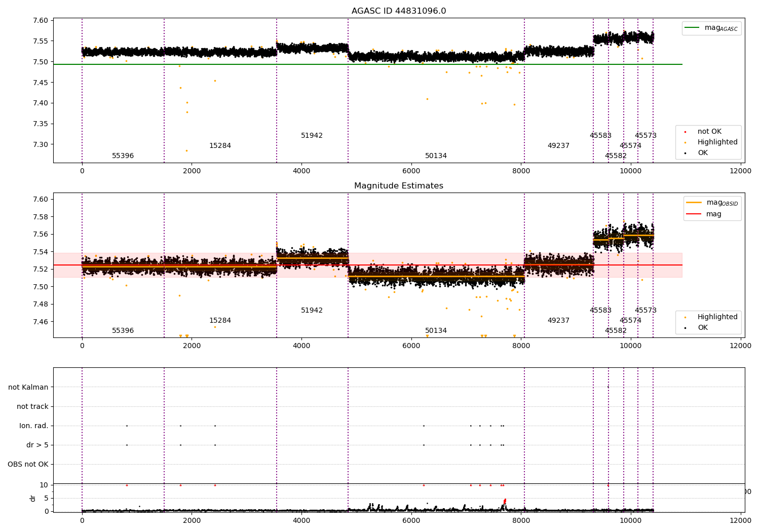Click obsid label 55396 in top panel
This screenshot has width=760, height=532.
pyautogui.click(x=123, y=156)
